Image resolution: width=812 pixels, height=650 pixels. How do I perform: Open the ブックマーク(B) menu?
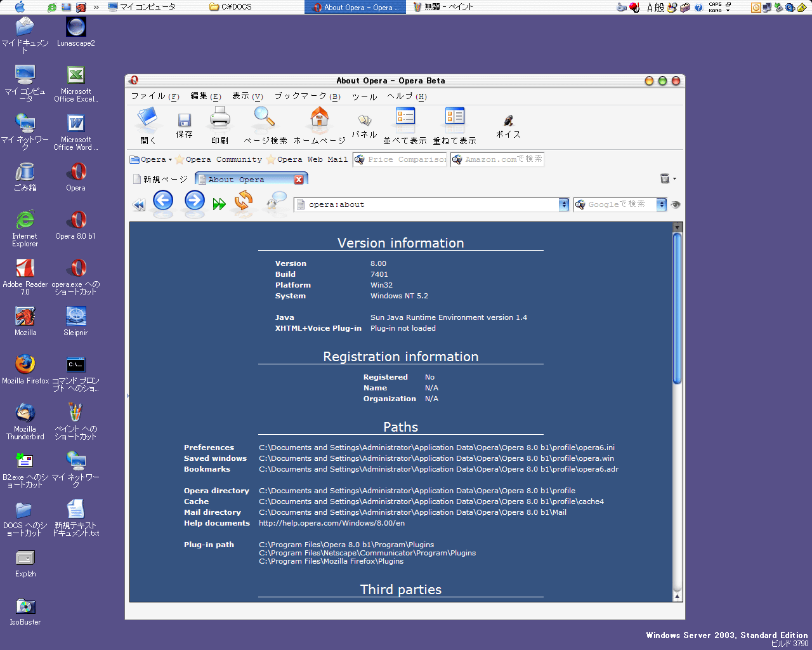coord(307,96)
